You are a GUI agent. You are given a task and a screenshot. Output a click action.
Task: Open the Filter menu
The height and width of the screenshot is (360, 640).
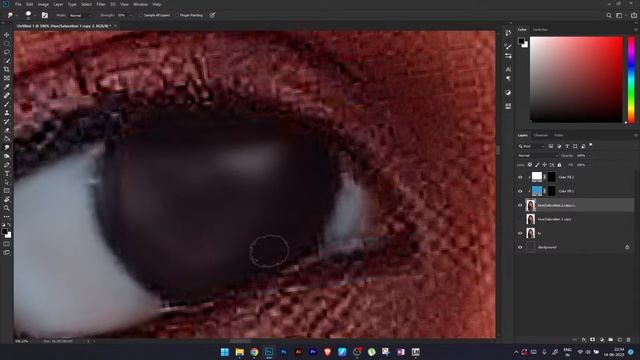coord(101,4)
